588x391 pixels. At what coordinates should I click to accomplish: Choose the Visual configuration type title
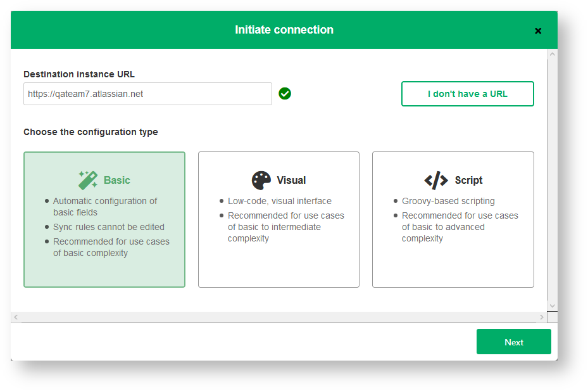(292, 180)
